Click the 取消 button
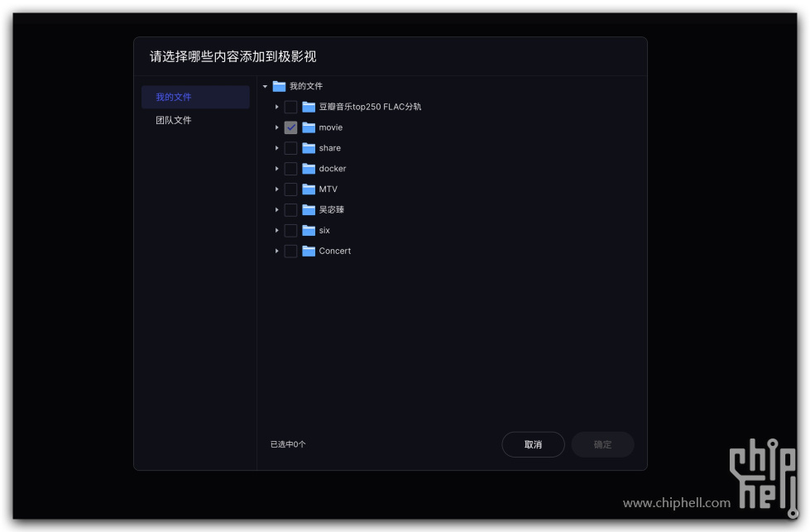 point(533,444)
